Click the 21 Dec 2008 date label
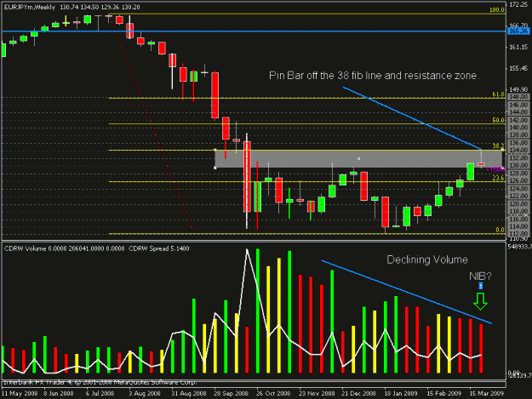The height and width of the screenshot is (399, 532). (x=359, y=393)
